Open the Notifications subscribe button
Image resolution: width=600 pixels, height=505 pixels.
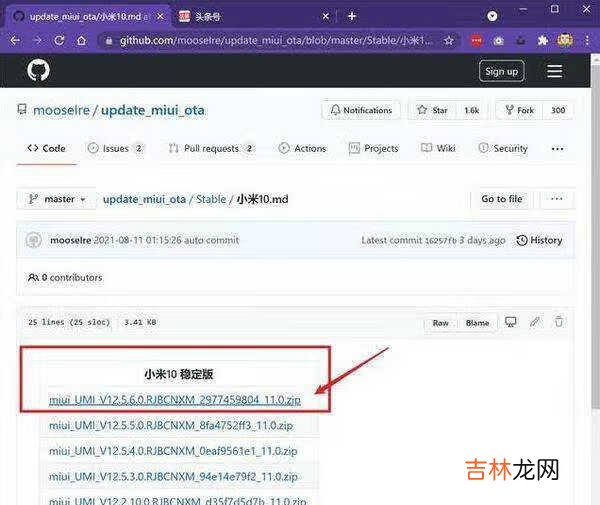click(x=361, y=110)
